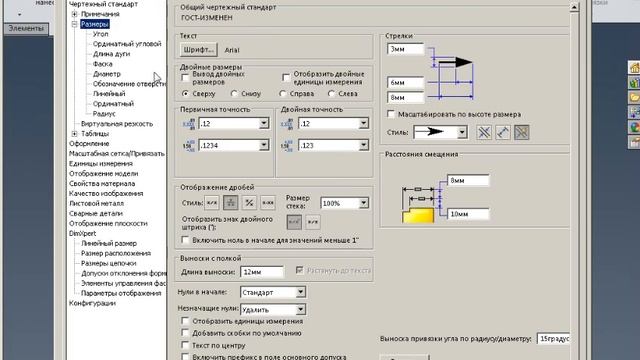The height and width of the screenshot is (360, 640).
Task: Enable Включить ноль в начале checkbox
Action: (185, 240)
